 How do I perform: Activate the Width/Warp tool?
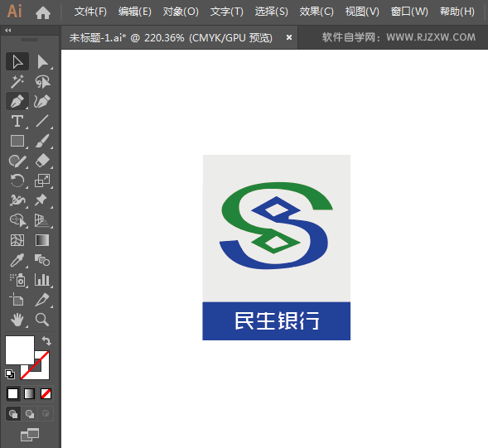click(17, 200)
